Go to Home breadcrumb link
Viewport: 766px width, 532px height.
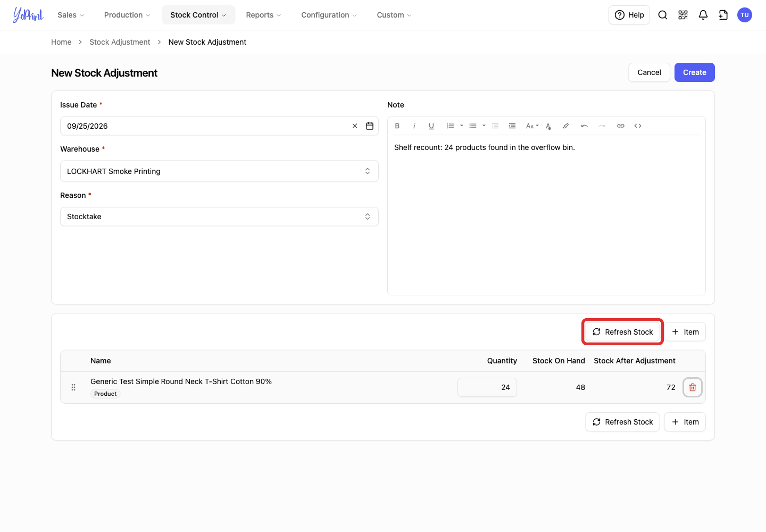(61, 42)
